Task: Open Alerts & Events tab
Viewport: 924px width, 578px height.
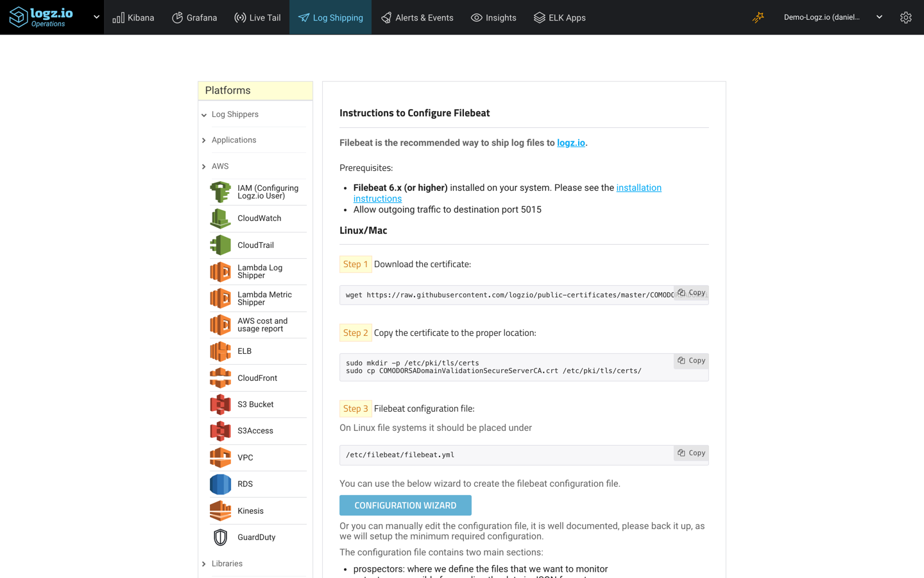Action: [417, 17]
